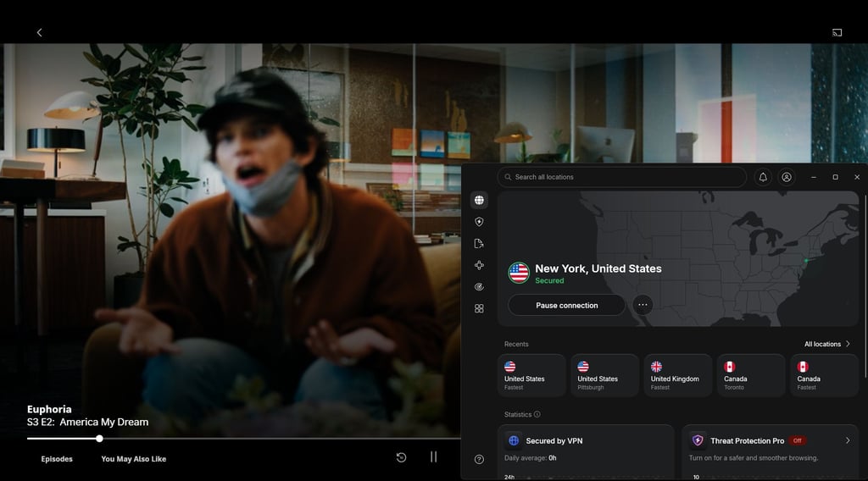Click the Pause connection button
868x481 pixels.
(566, 305)
